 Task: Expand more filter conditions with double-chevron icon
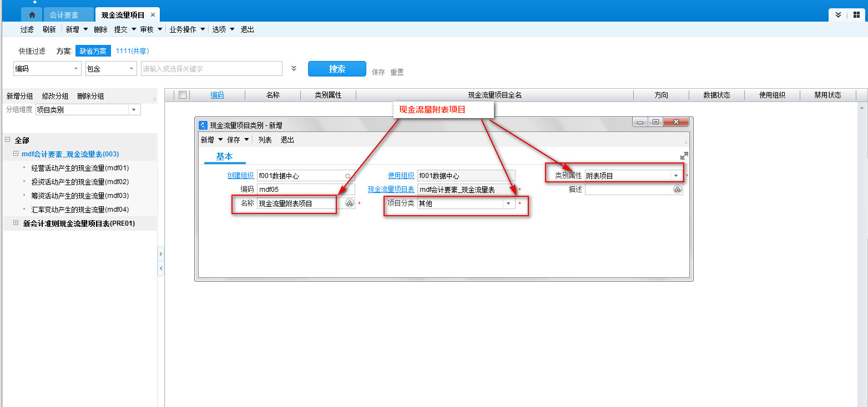[x=294, y=69]
